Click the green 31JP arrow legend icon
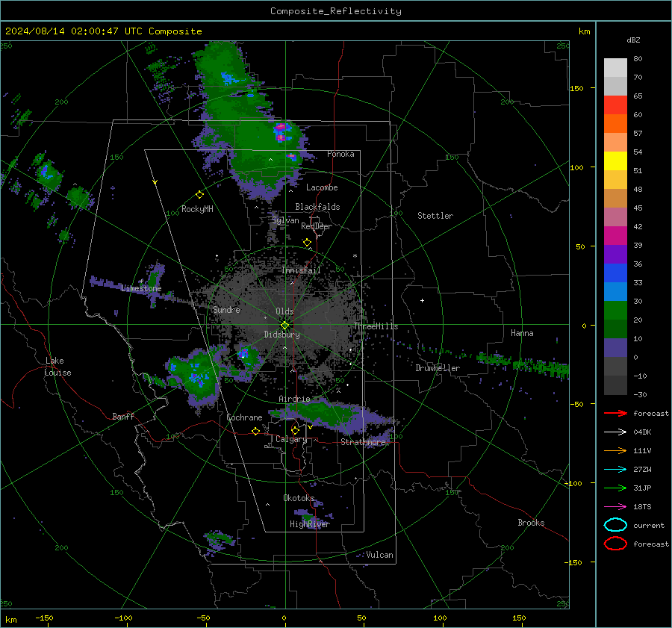 [x=615, y=488]
